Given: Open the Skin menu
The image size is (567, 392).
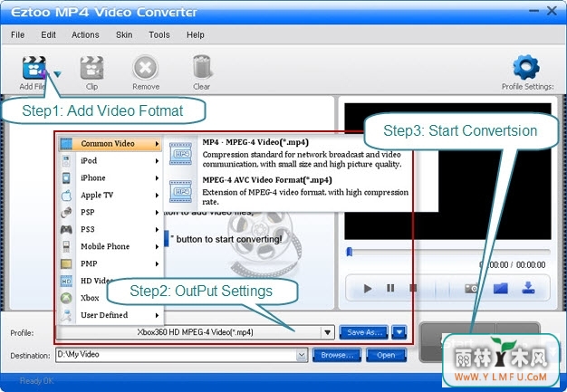Looking at the screenshot, I should tap(124, 35).
